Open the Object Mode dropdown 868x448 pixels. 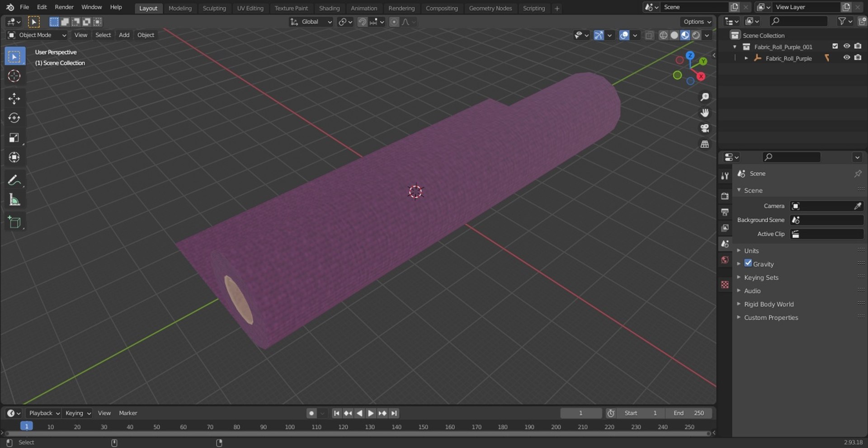click(x=37, y=35)
